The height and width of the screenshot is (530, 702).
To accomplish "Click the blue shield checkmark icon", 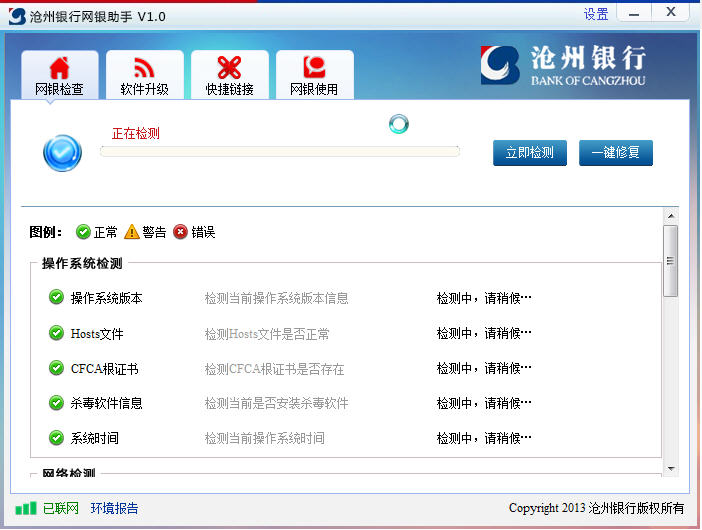I will pos(62,152).
